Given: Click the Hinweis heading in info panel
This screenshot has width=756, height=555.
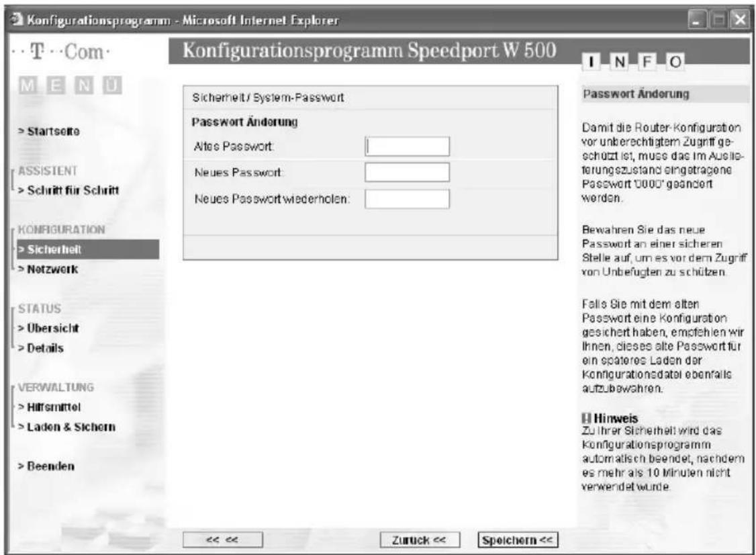Looking at the screenshot, I should click(616, 418).
